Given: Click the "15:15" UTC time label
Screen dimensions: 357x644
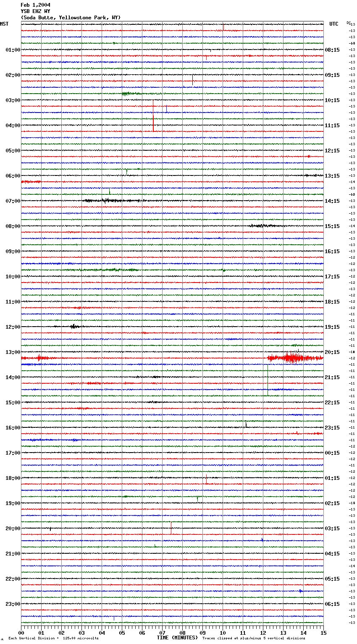Looking at the screenshot, I should [x=332, y=226].
